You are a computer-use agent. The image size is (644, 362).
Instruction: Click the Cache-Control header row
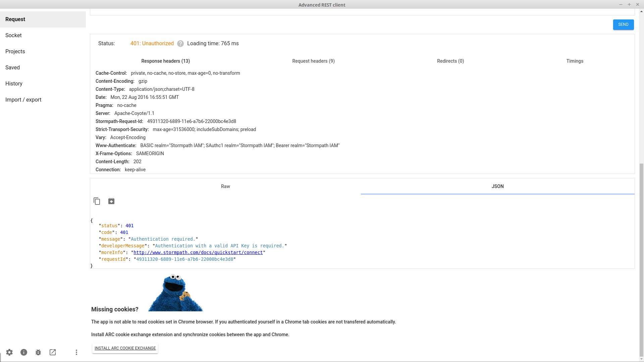pos(168,73)
